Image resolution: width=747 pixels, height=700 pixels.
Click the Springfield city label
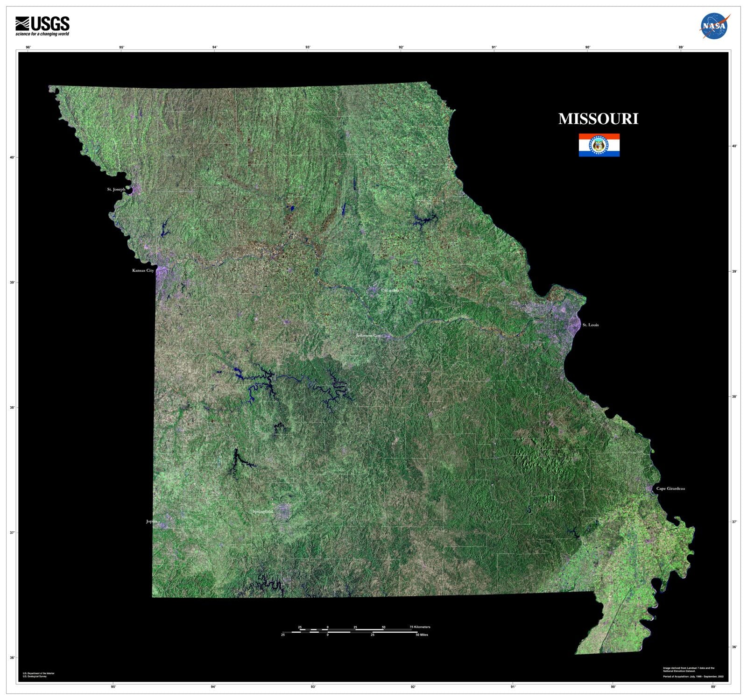tap(262, 511)
